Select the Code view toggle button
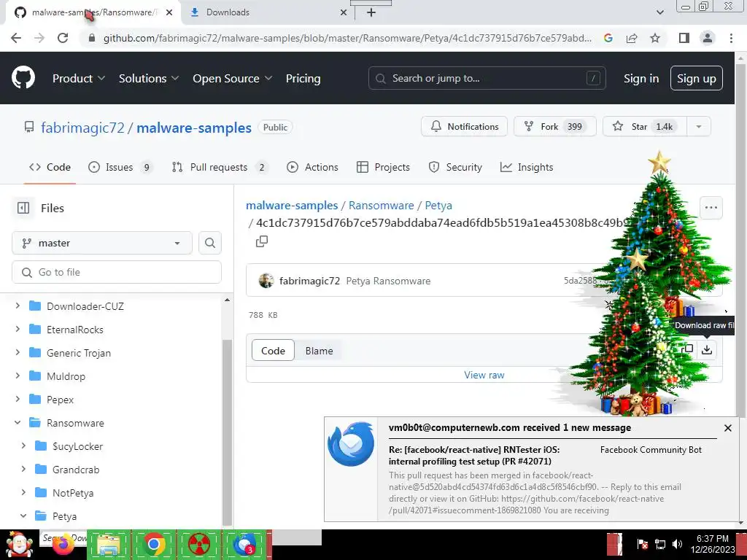 pos(273,351)
